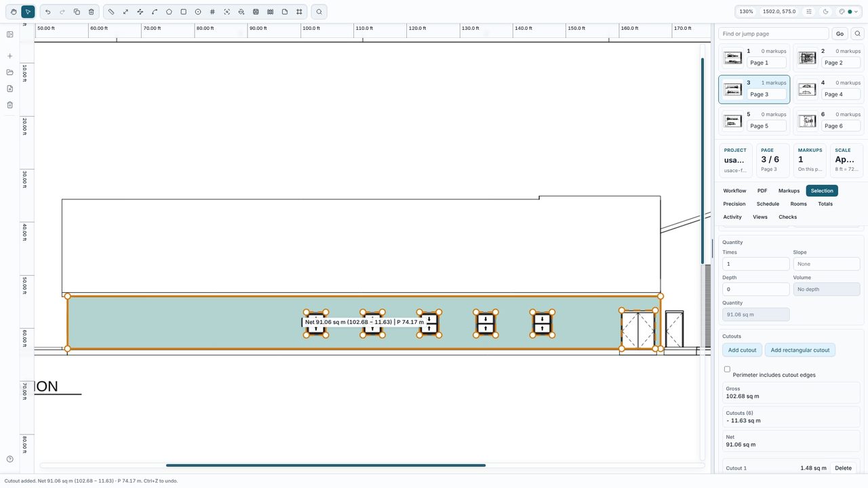The height and width of the screenshot is (488, 868).
Task: Open the toolbar search magnifier
Action: [x=319, y=12]
